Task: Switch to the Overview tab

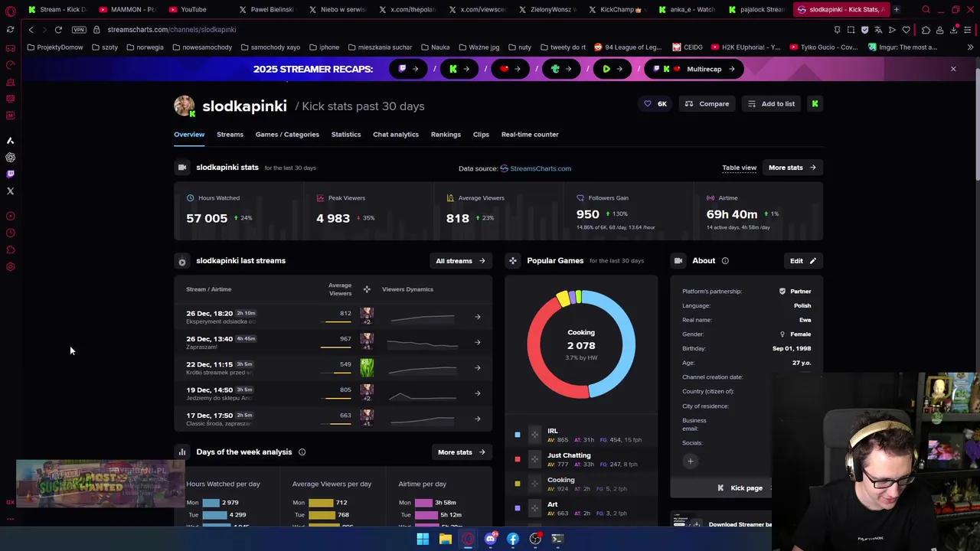Action: point(189,135)
